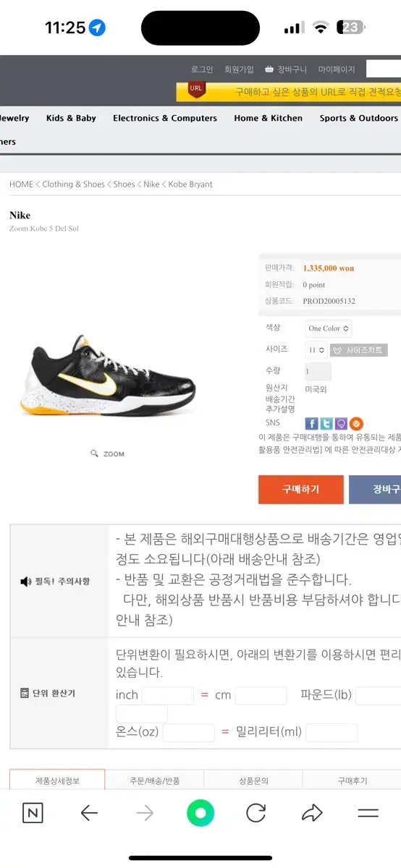This screenshot has width=401, height=868.
Task: Share product via Facebook icon
Action: pos(311,424)
